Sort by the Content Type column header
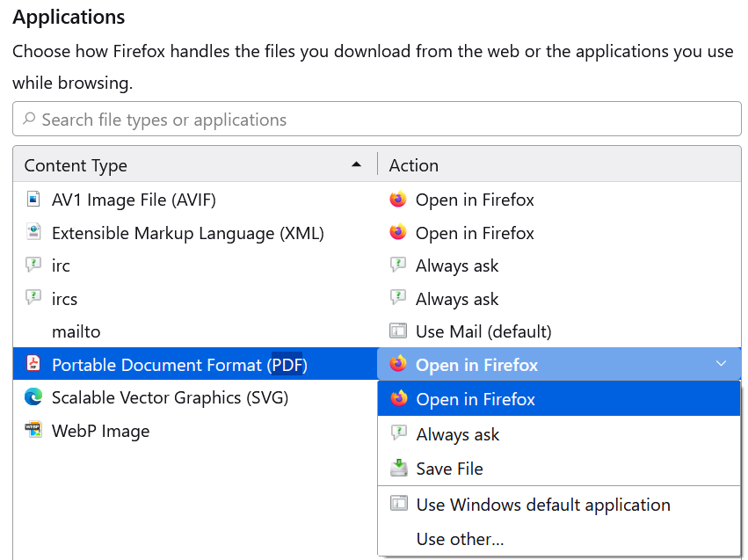This screenshot has height=560, width=748. point(193,165)
